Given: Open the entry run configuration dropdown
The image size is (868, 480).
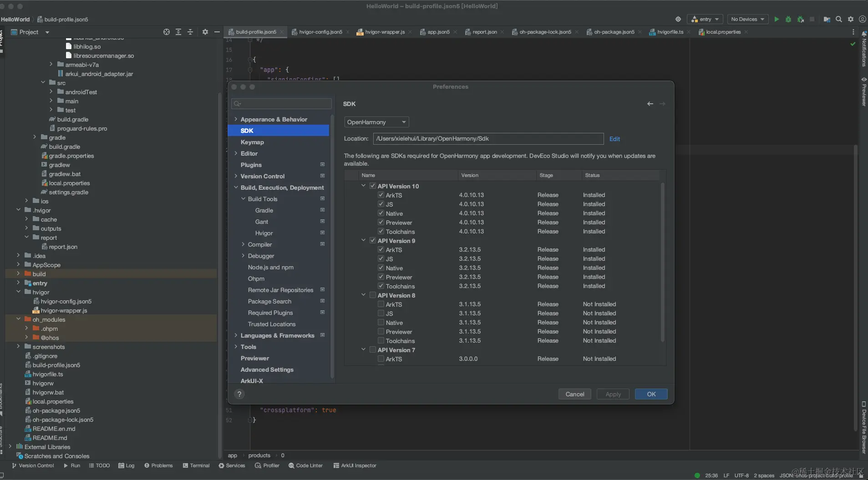Looking at the screenshot, I should 705,19.
